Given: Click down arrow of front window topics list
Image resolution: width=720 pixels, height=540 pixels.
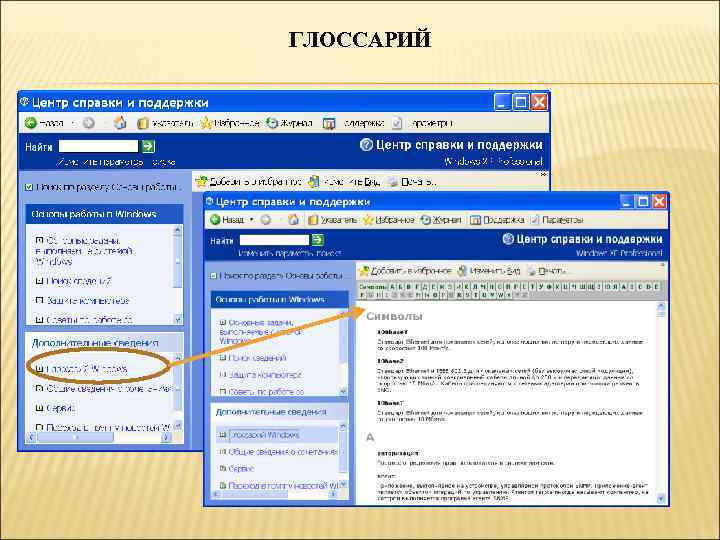Looking at the screenshot, I should (343, 392).
